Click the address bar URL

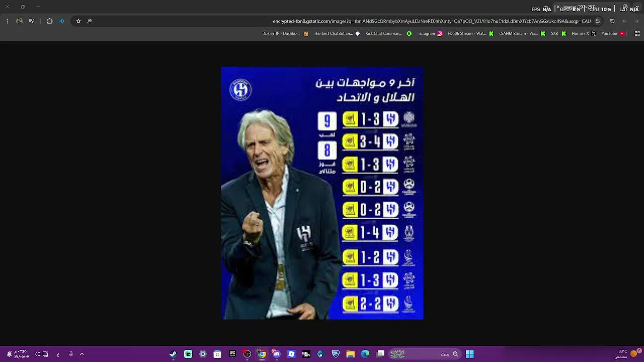432,21
